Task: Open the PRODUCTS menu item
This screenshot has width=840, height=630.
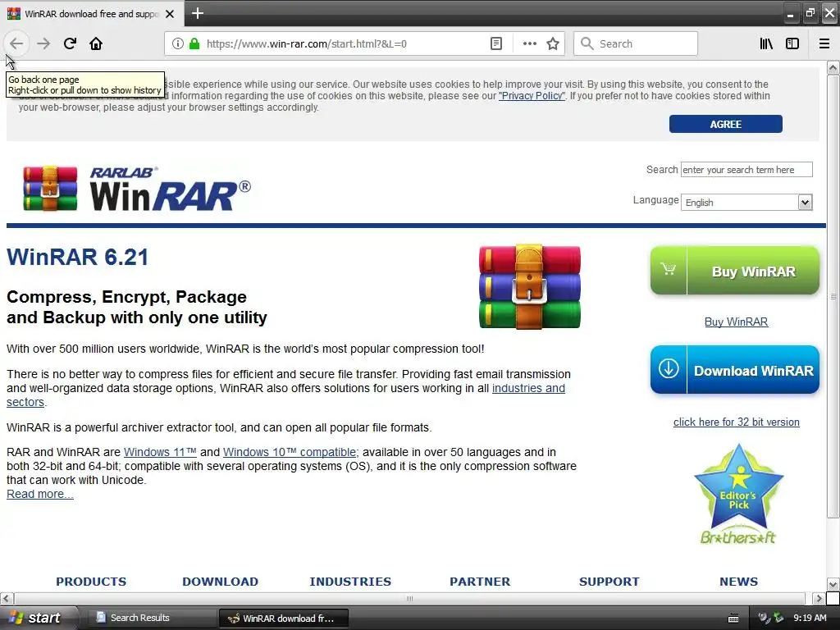Action: (91, 582)
